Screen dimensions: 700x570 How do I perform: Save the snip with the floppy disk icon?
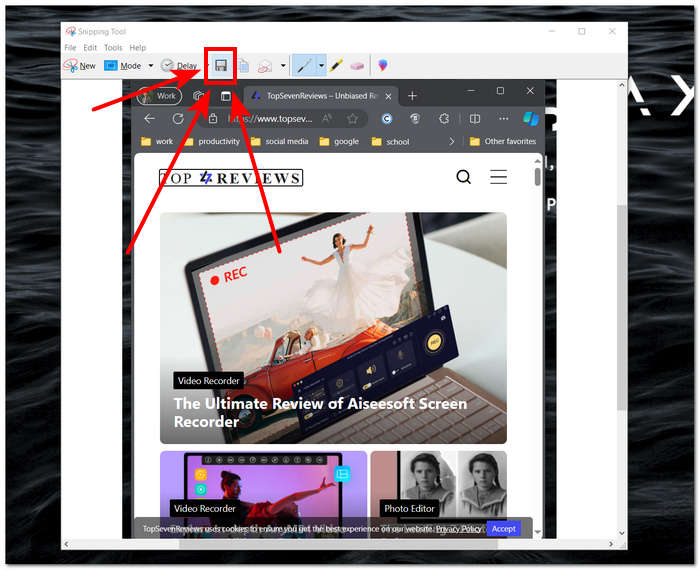click(221, 66)
